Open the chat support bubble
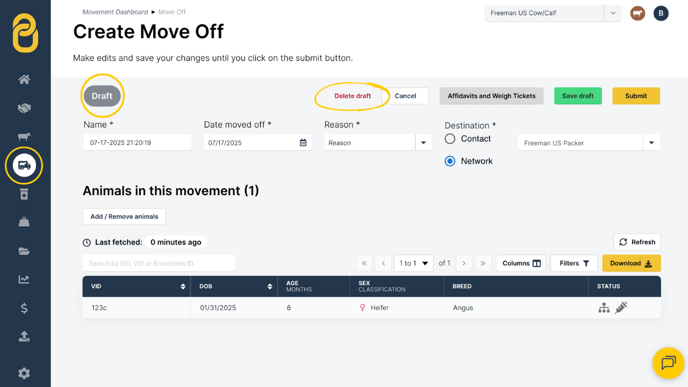The height and width of the screenshot is (387, 688). click(x=668, y=363)
